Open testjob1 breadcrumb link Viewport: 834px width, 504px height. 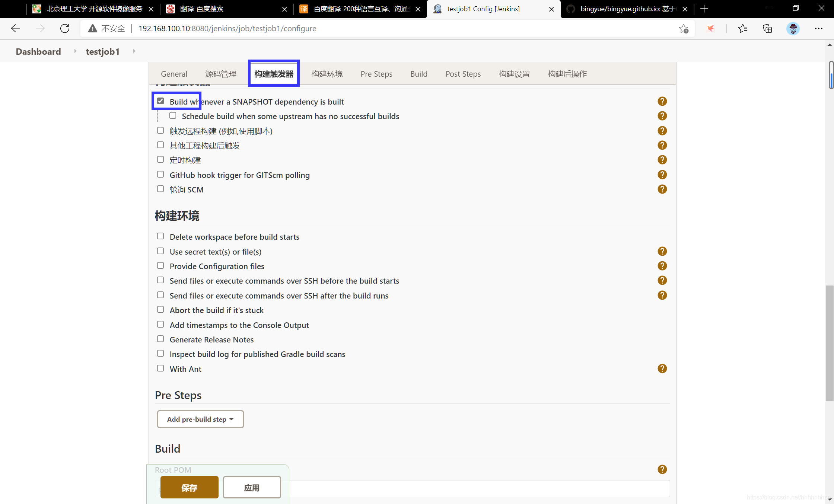[x=102, y=51]
